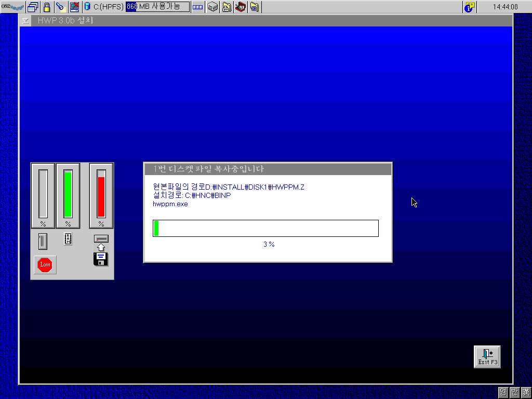Open the printer folder icon in WarpCenter
Viewport: 532px width, 399px height.
227,7
